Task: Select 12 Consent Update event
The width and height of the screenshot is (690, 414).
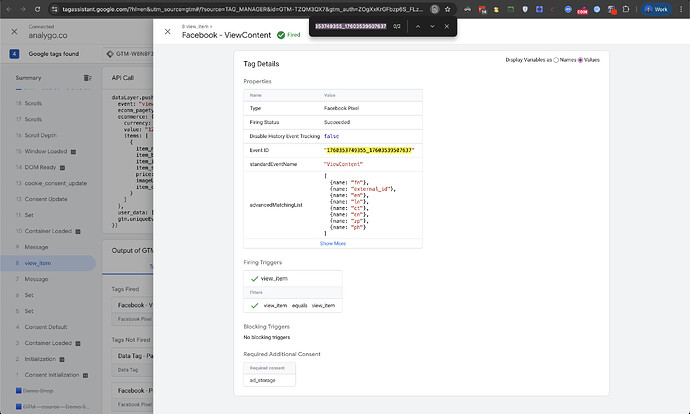Action: (48, 199)
